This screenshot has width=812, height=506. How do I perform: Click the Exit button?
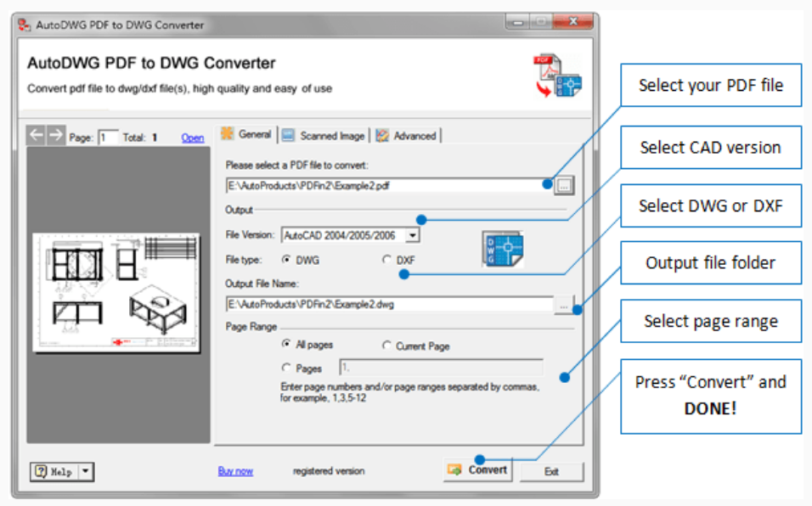552,472
